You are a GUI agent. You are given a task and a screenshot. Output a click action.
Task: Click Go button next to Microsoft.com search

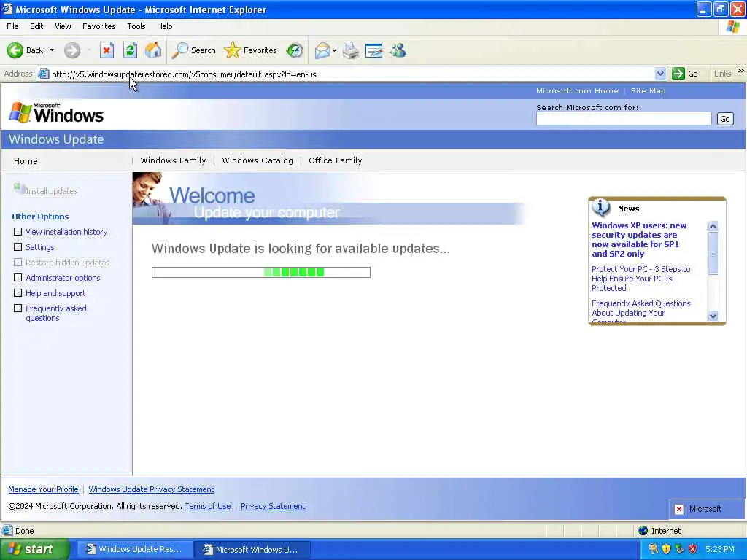click(724, 119)
